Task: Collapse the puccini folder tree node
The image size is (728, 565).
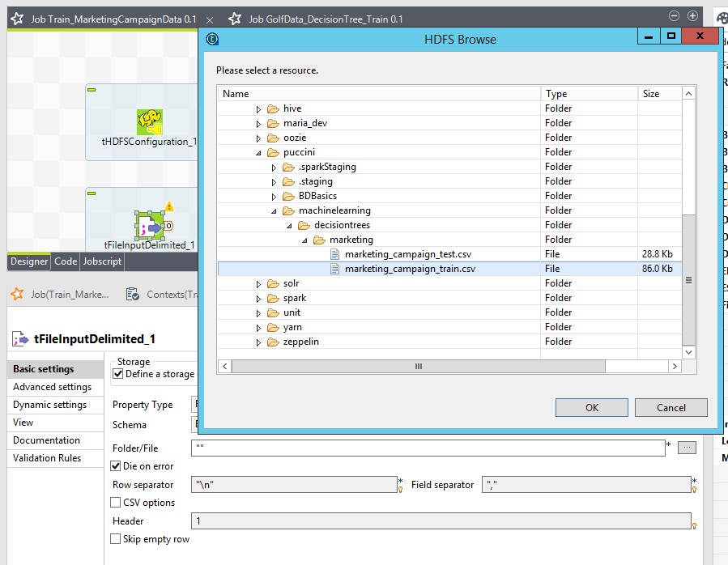Action: (258, 152)
